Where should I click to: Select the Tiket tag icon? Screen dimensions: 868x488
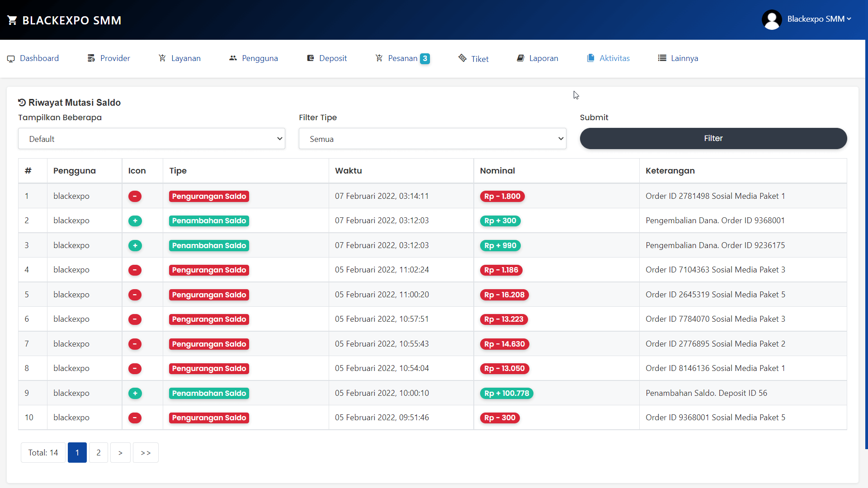pyautogui.click(x=462, y=58)
